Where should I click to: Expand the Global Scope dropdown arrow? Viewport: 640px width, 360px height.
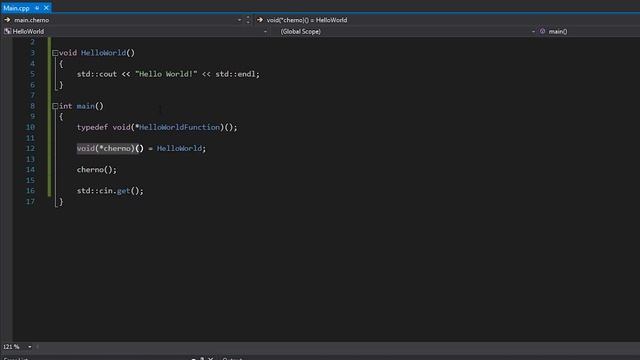click(x=533, y=31)
